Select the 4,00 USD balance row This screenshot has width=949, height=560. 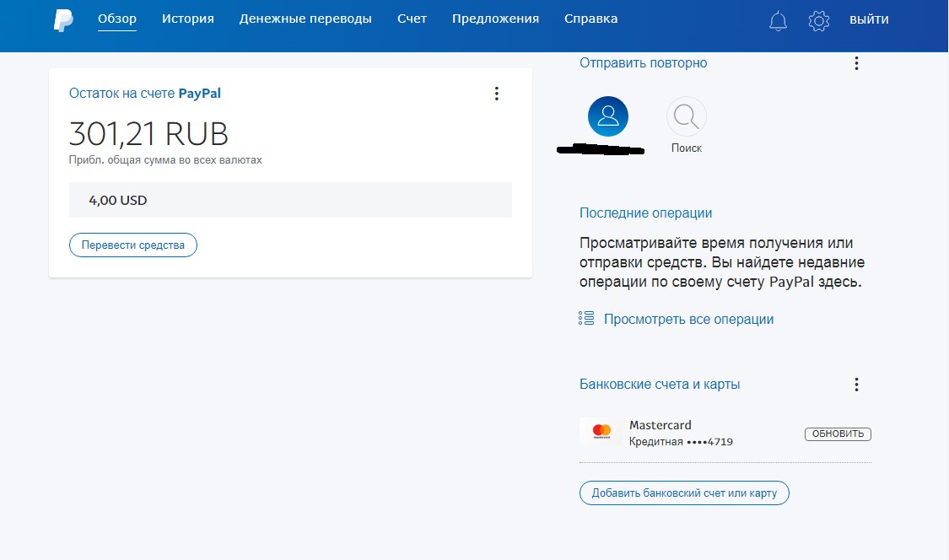click(x=290, y=200)
